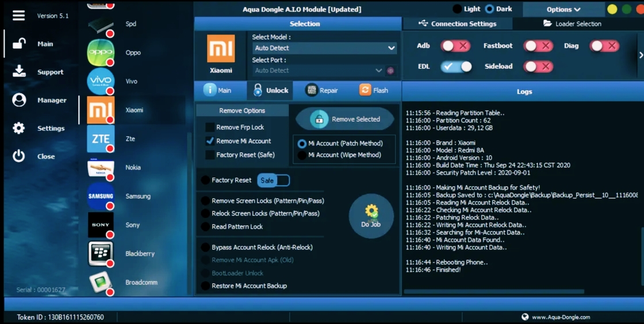The image size is (644, 324).
Task: Click the yellow window circle button
Action: coord(612,9)
